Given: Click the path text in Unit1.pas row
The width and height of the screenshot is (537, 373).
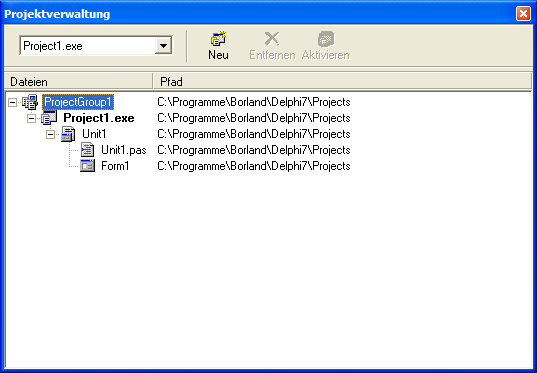Looking at the screenshot, I should click(254, 150).
